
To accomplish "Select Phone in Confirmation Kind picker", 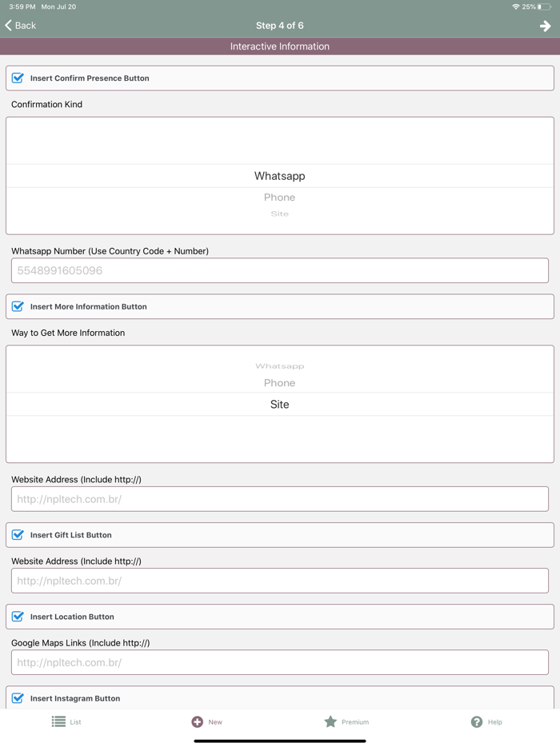I will [x=279, y=198].
